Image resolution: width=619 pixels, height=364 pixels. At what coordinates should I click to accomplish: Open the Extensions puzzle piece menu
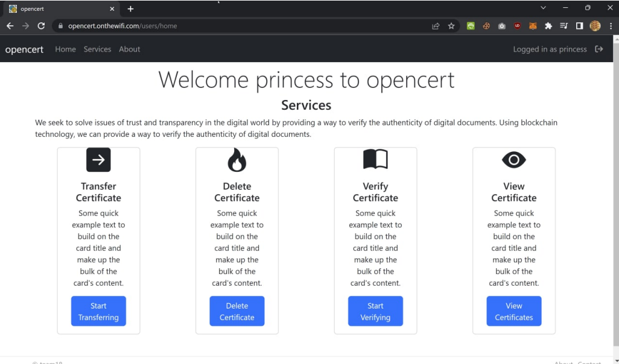click(x=548, y=26)
